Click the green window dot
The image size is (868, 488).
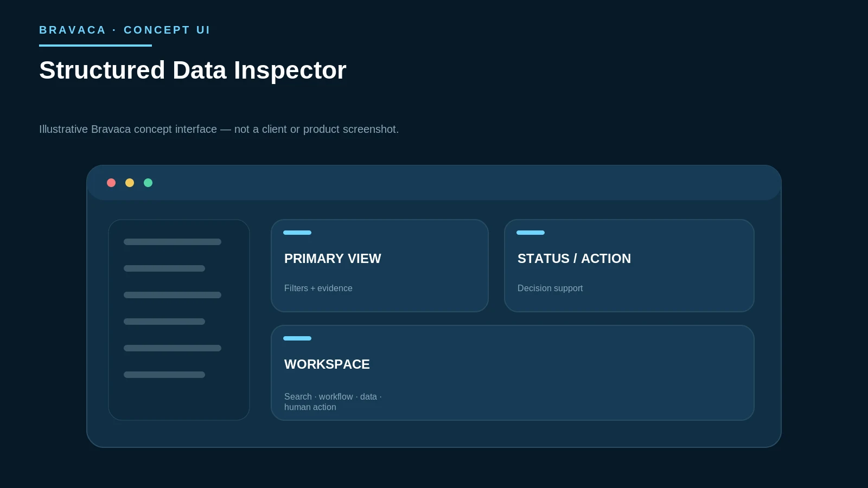(x=148, y=183)
